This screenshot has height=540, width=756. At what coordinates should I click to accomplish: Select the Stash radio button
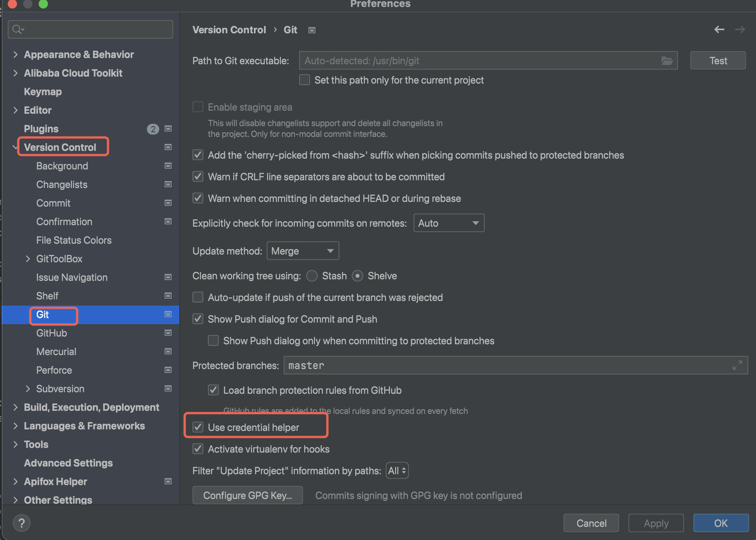point(312,276)
